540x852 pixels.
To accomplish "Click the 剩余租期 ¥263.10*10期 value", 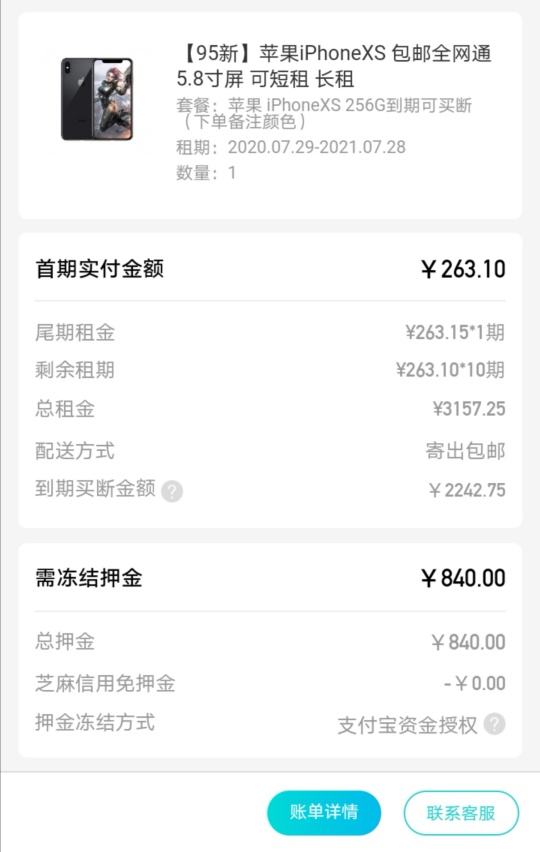I will coord(450,370).
